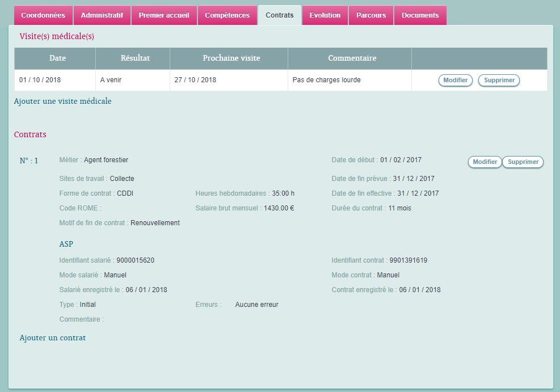
Task: Follow the Ajouter un contrat link
Action: [53, 338]
